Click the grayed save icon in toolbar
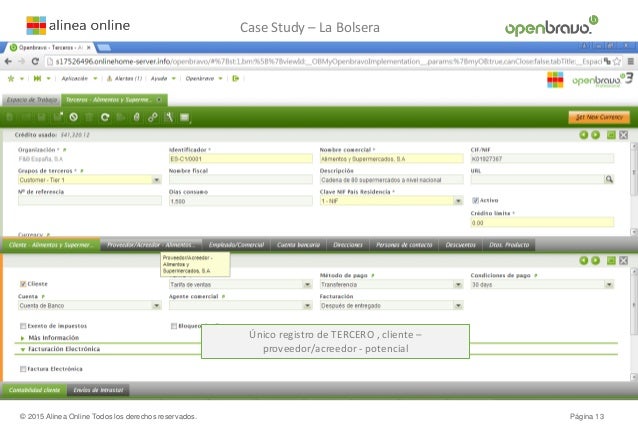638x442 pixels. tap(41, 117)
